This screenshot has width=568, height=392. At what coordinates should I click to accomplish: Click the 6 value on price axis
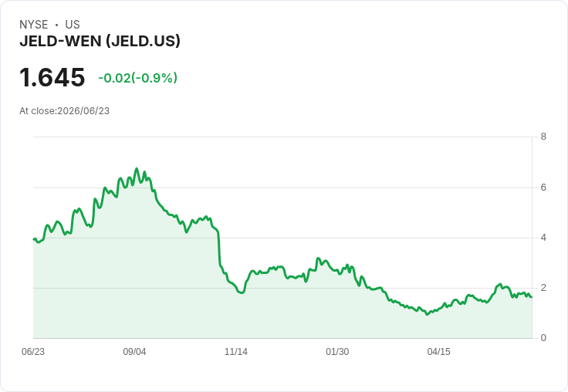point(543,188)
